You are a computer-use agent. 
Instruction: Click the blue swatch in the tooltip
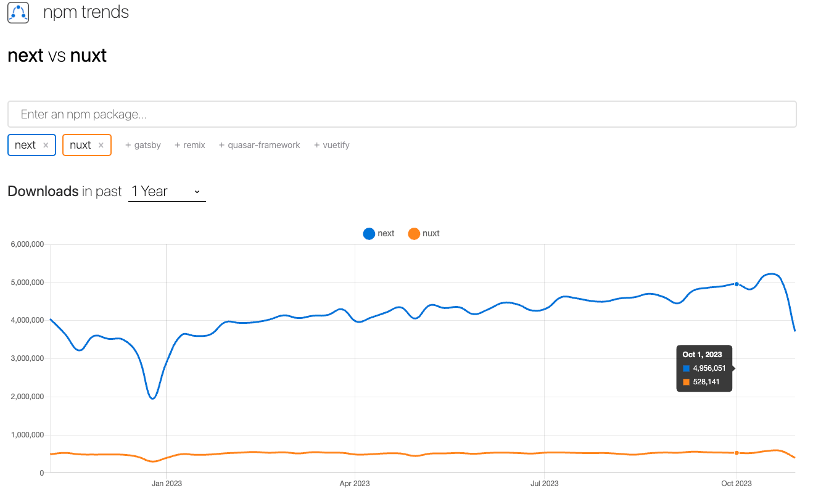[686, 368]
